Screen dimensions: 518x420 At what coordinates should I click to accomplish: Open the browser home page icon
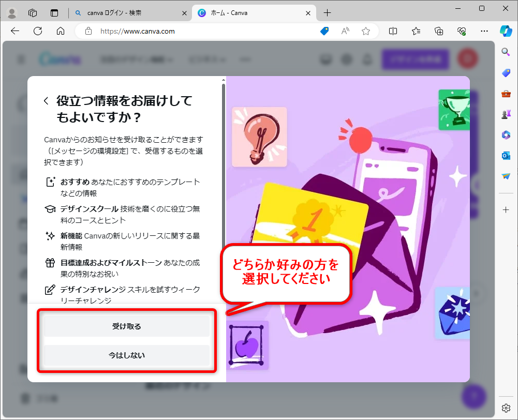(61, 31)
